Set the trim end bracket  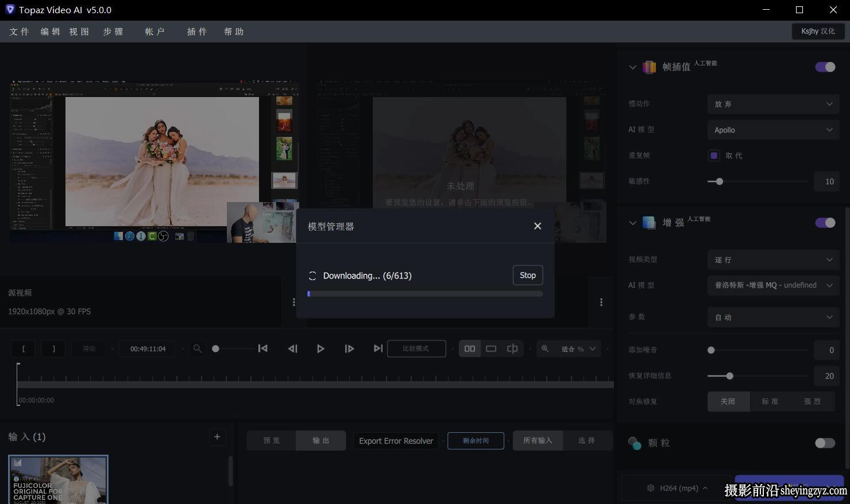[53, 348]
